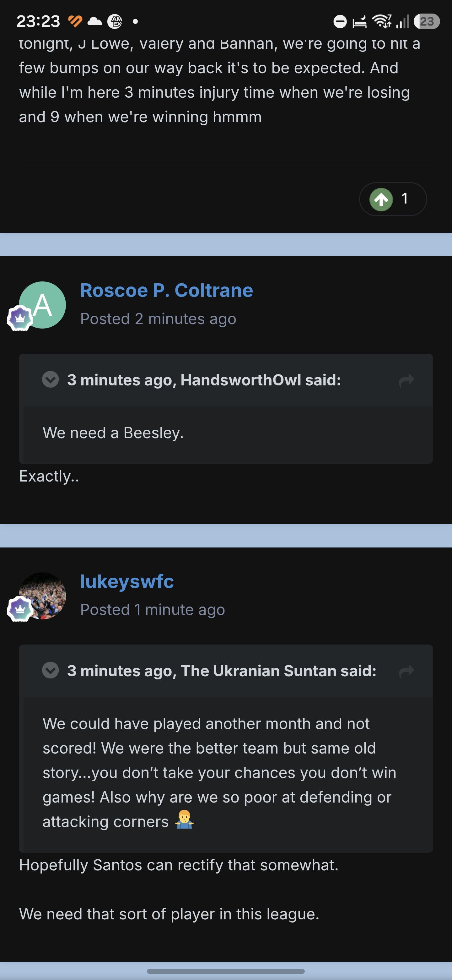The height and width of the screenshot is (980, 452).
Task: Jump to The Ukranian Suntan's original post
Action: 406,671
